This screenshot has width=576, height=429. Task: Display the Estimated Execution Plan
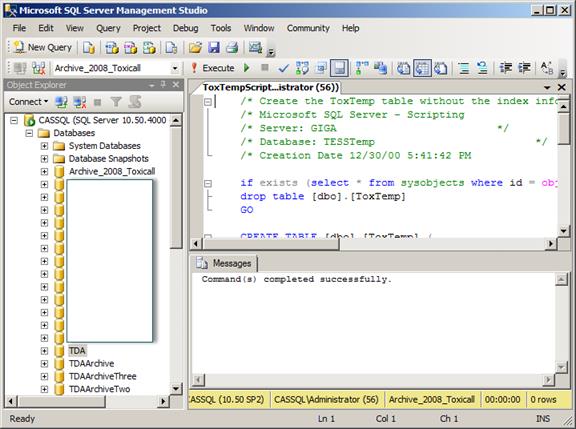pos(302,68)
